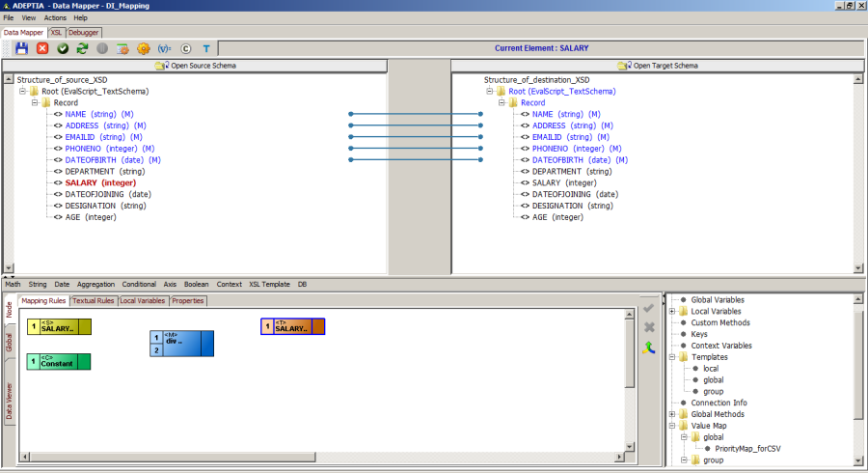Switch to the Debugger tab
The width and height of the screenshot is (868, 473).
coord(83,32)
